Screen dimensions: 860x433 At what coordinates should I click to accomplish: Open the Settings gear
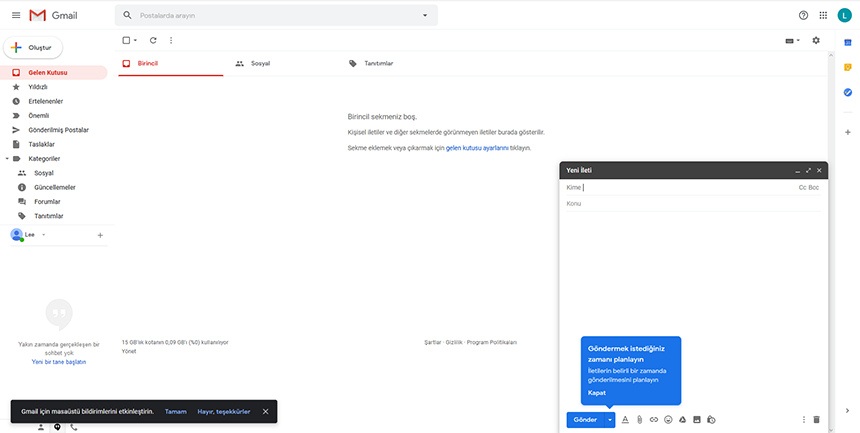tap(816, 40)
